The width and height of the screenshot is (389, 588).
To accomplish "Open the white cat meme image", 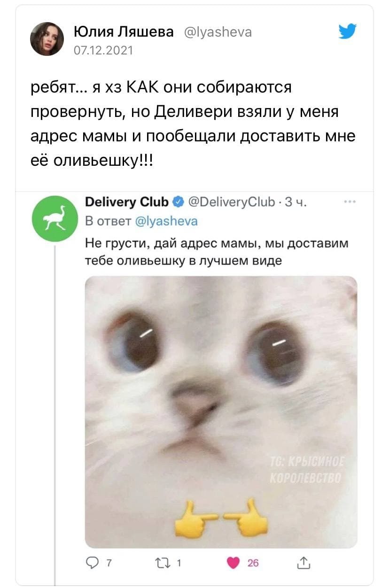I will click(x=221, y=411).
